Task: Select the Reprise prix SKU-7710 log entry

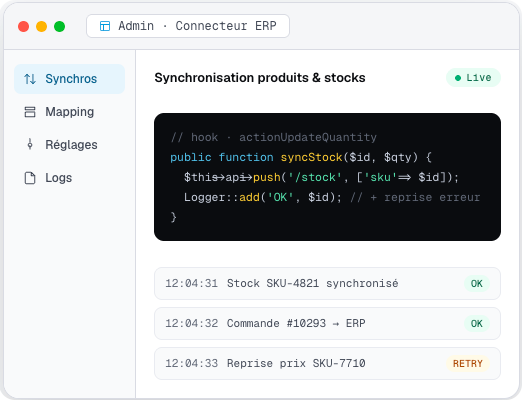Action: [x=327, y=364]
